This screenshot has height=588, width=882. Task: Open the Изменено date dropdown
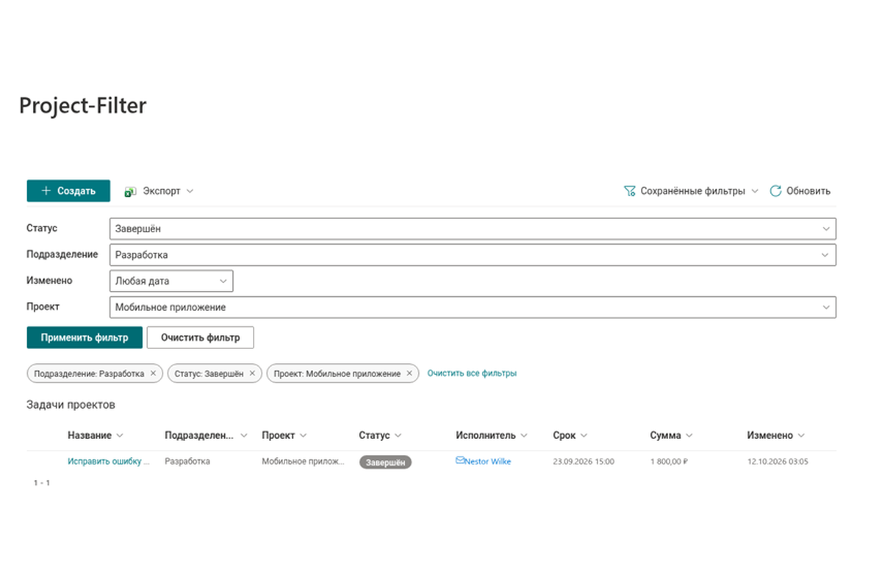tap(171, 281)
